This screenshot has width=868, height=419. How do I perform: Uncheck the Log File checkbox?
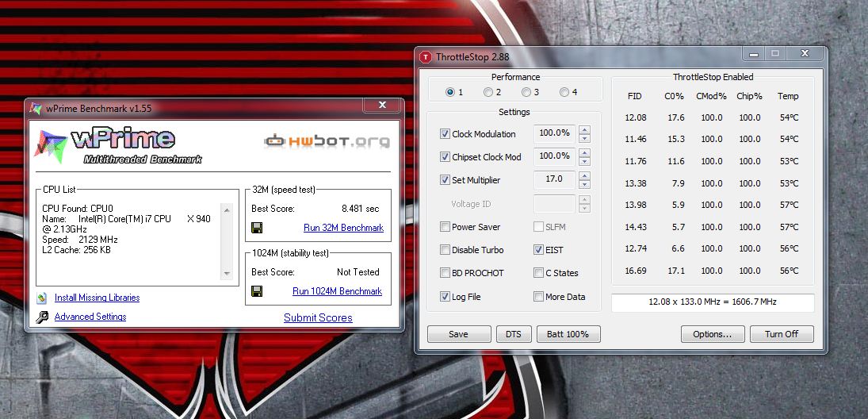(445, 297)
